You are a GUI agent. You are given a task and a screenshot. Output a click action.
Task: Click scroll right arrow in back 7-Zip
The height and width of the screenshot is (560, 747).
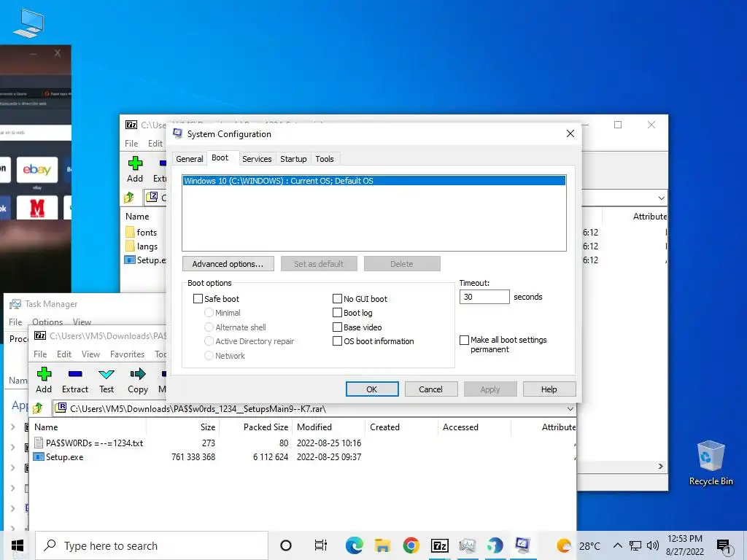(x=660, y=466)
